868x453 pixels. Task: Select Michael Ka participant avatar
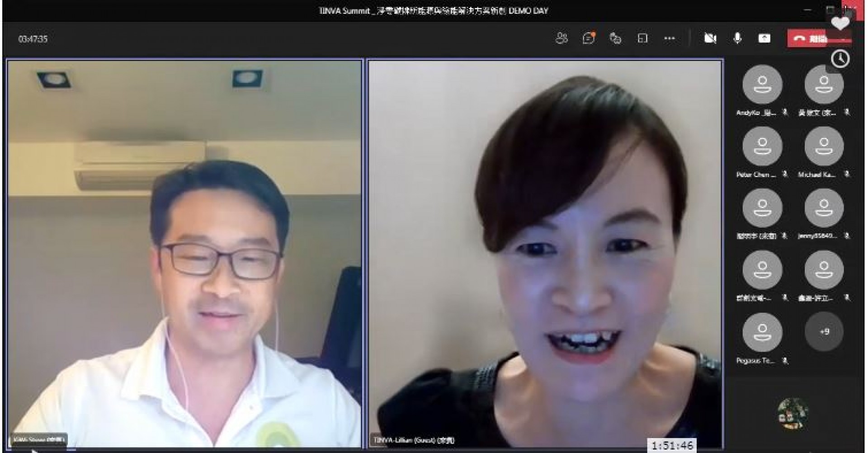(824, 146)
